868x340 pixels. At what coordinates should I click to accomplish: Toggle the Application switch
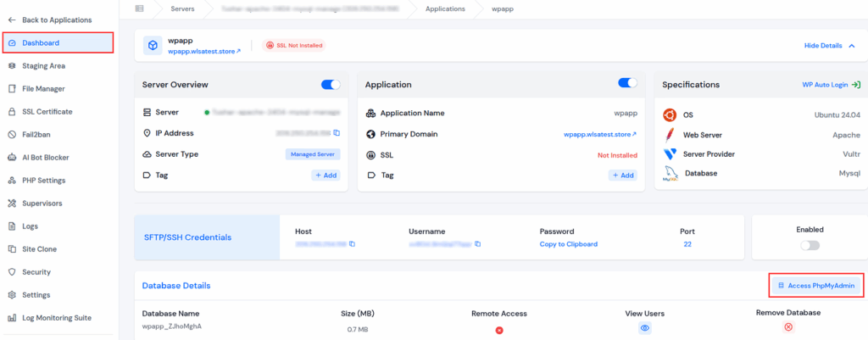(x=627, y=83)
